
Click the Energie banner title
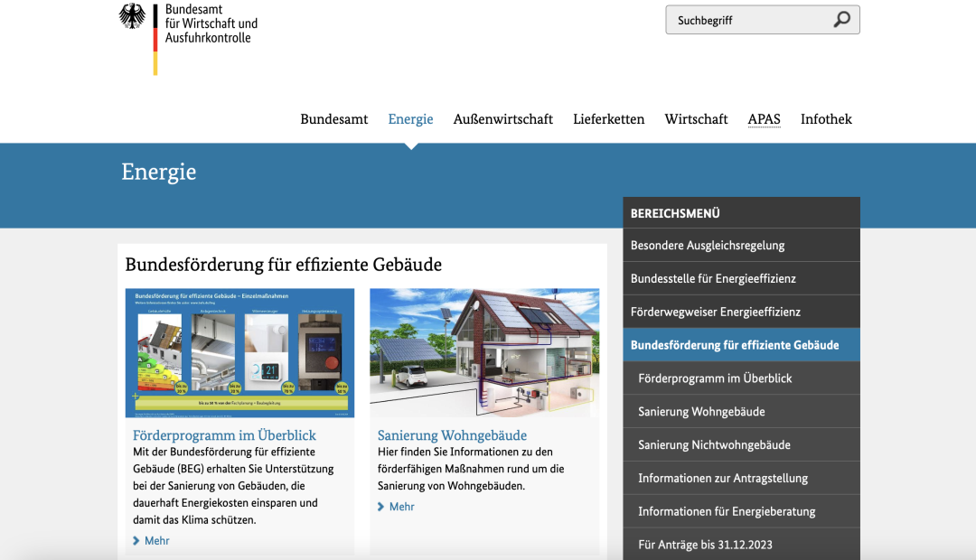point(159,172)
